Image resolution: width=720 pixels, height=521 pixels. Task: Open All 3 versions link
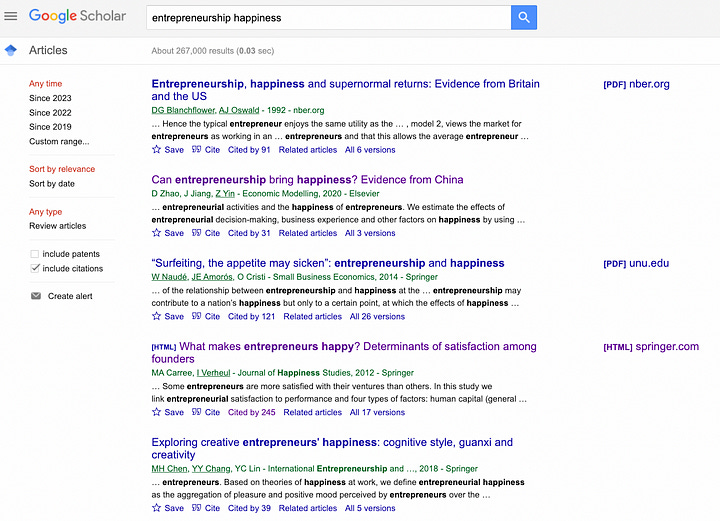pos(370,233)
